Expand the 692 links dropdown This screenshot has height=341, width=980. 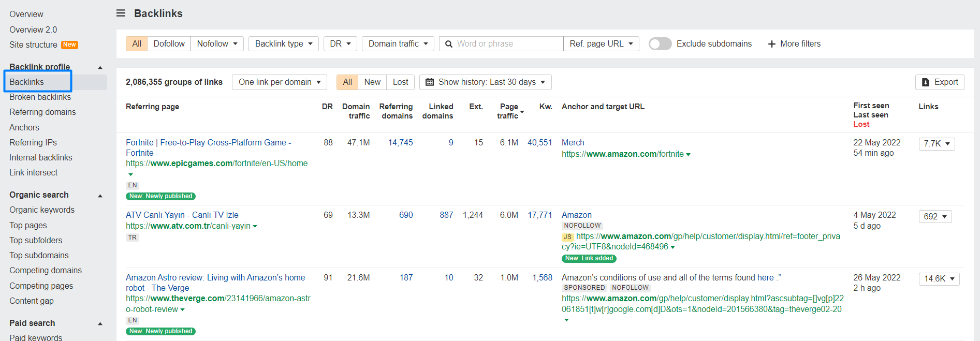tap(935, 217)
